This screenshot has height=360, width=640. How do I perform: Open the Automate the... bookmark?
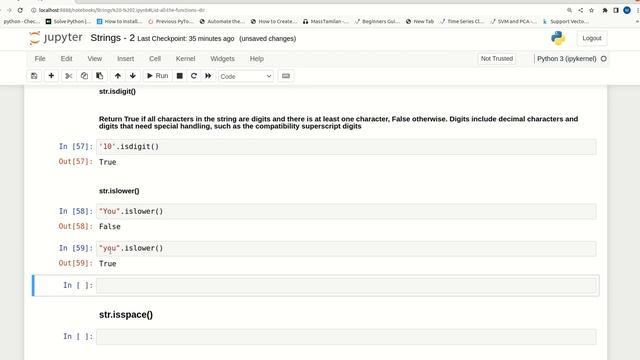click(222, 21)
